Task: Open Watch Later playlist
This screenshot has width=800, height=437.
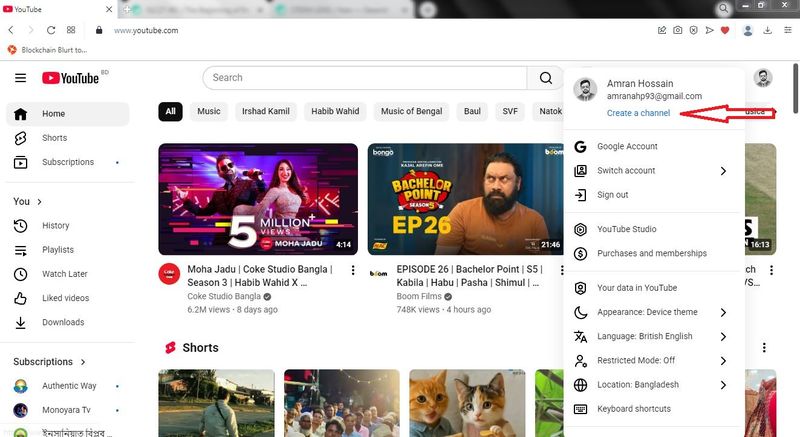Action: point(64,274)
